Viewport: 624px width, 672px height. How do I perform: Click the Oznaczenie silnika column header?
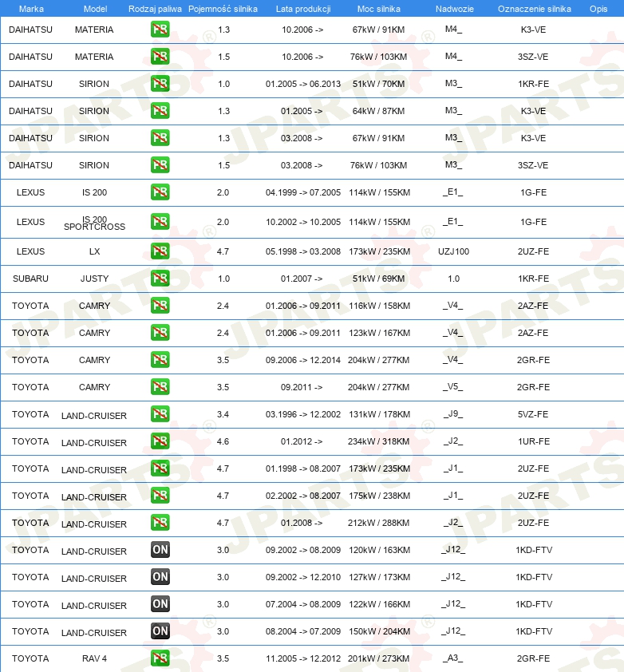535,9
